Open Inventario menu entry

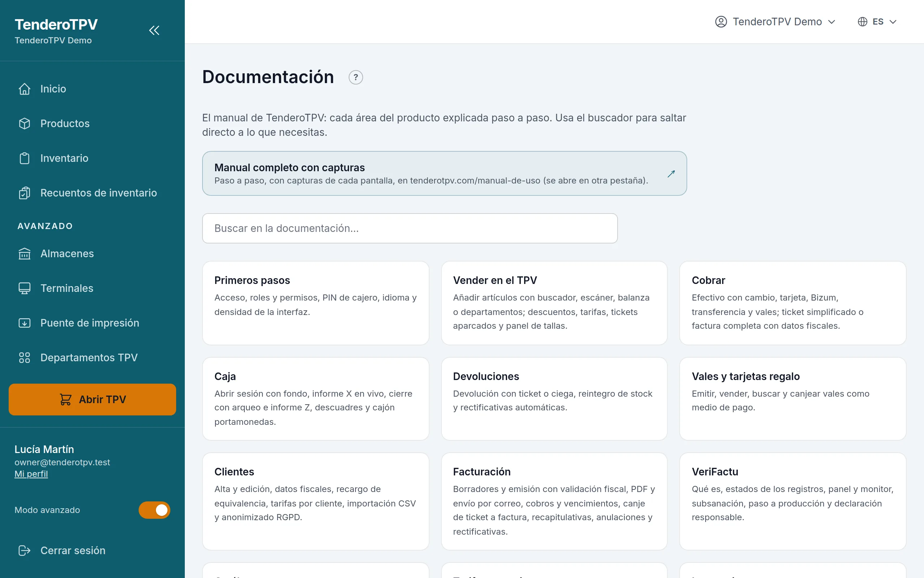tap(92, 158)
